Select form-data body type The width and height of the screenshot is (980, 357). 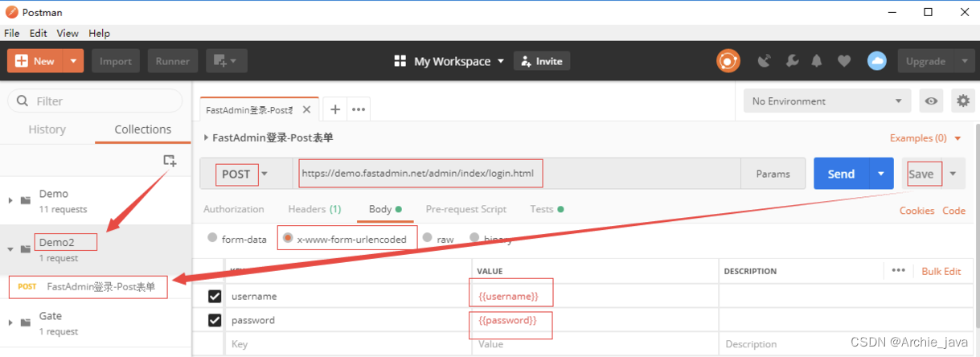212,238
